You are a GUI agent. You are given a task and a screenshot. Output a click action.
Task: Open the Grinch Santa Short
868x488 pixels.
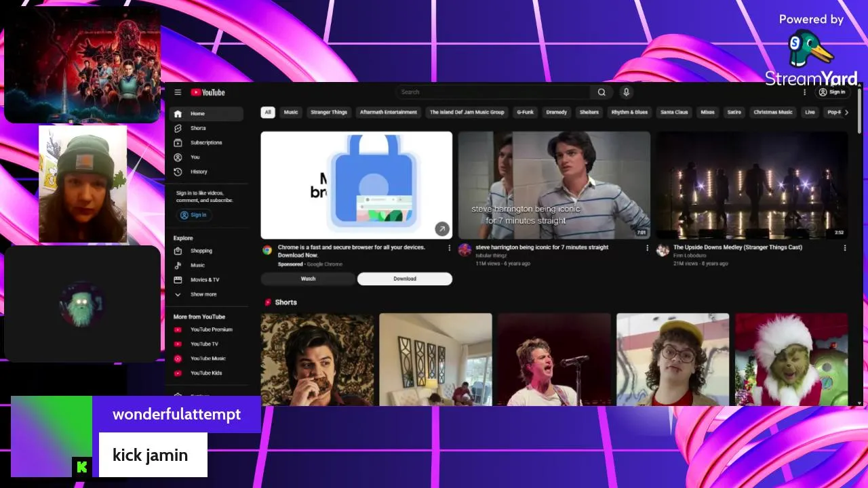pyautogui.click(x=791, y=359)
